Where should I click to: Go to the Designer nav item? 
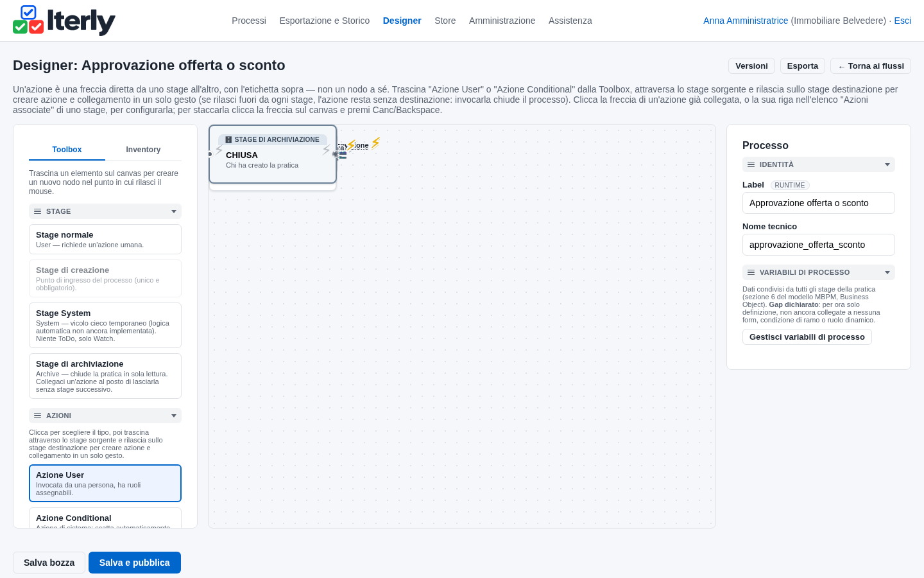coord(402,21)
